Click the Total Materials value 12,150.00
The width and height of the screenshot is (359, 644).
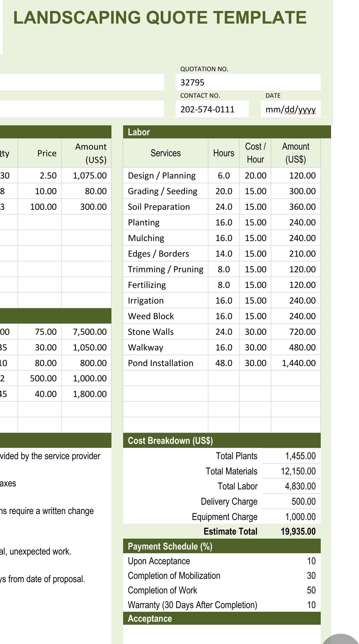coord(291,471)
